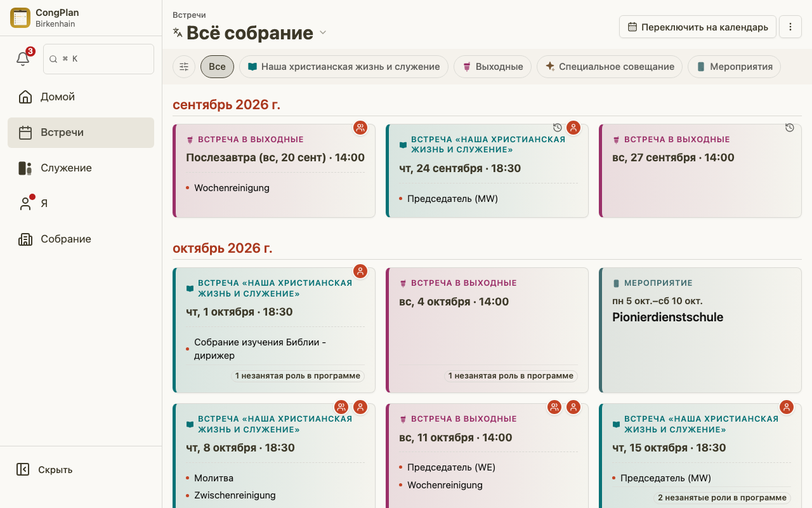Open the вс, 27 сентября meeting card
The height and width of the screenshot is (508, 812).
point(700,171)
